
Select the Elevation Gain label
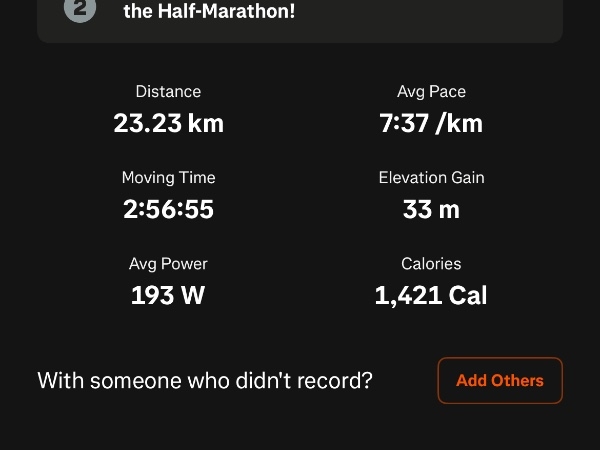click(x=431, y=178)
